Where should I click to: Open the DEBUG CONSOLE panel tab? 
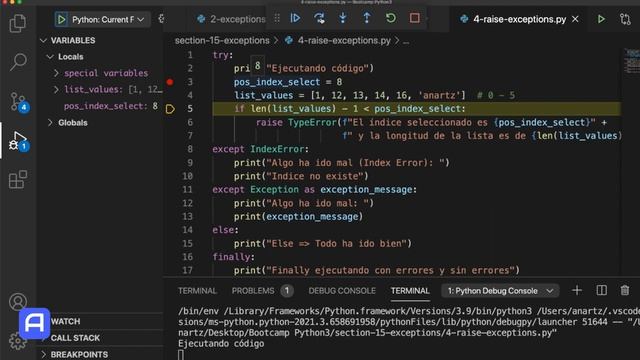pos(342,291)
